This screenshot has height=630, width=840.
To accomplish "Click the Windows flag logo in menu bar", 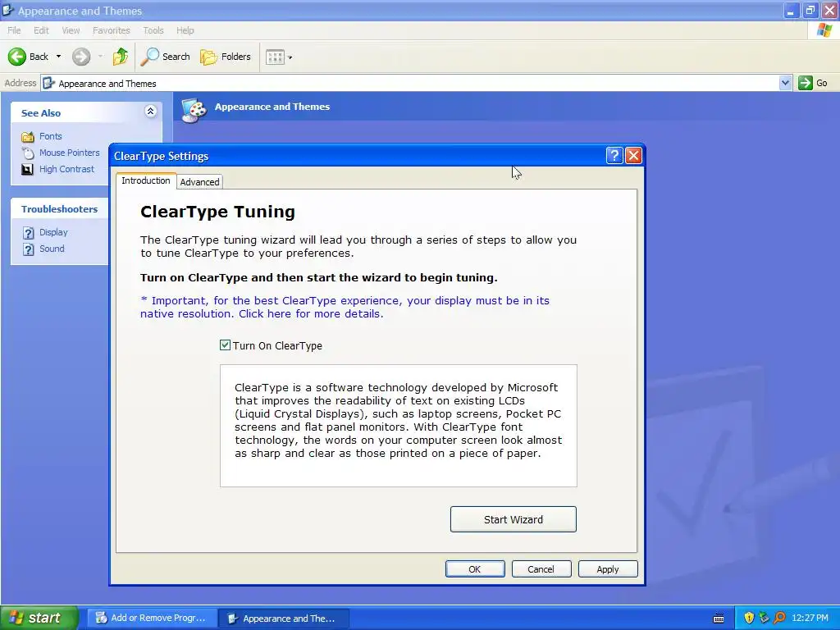I will 824,30.
